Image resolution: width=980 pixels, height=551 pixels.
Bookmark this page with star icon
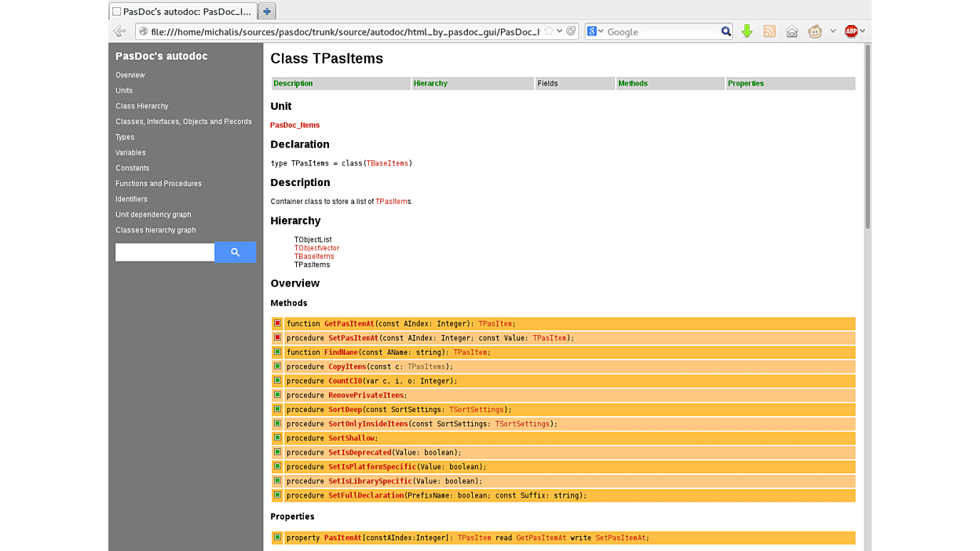(549, 31)
